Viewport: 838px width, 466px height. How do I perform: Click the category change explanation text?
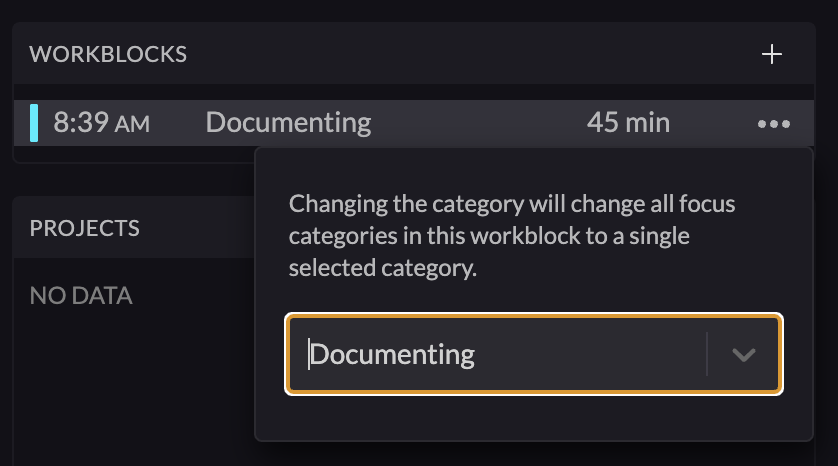pos(512,236)
